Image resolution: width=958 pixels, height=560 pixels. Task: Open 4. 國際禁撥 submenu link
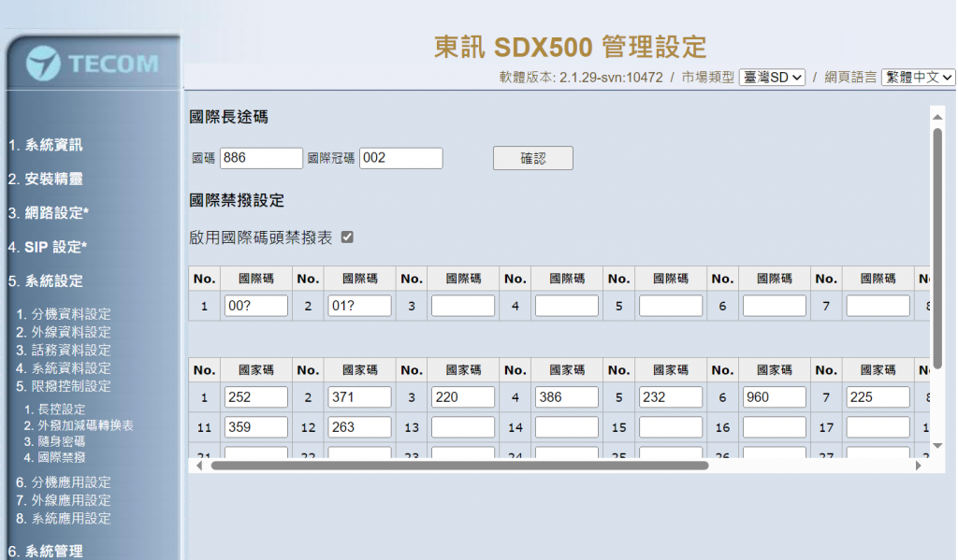tap(54, 457)
